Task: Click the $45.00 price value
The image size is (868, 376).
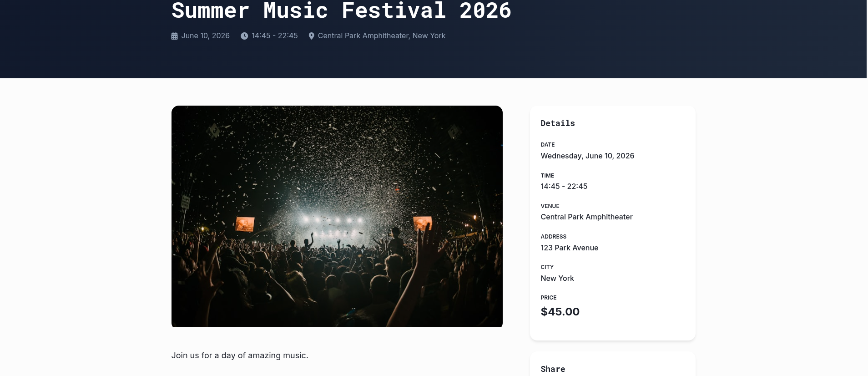Action: click(x=560, y=311)
